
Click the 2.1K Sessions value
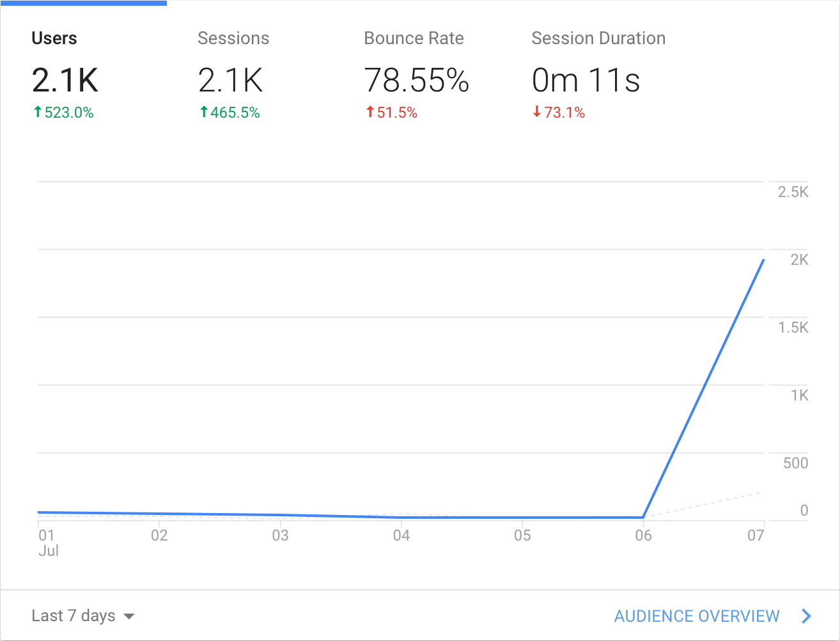coord(231,81)
